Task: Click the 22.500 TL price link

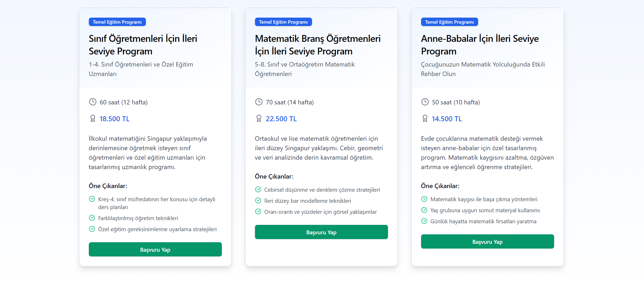Action: click(x=281, y=119)
